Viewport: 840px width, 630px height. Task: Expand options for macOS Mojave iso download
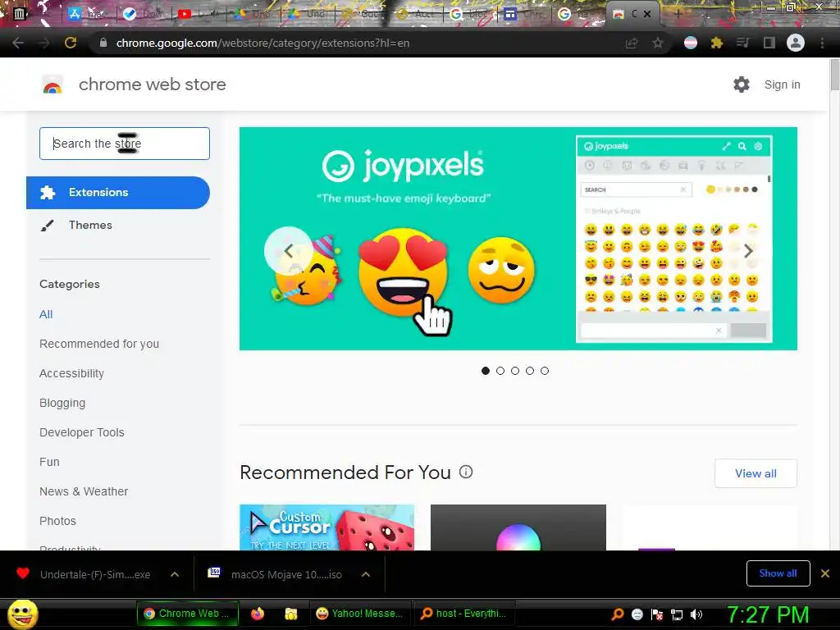(x=366, y=574)
